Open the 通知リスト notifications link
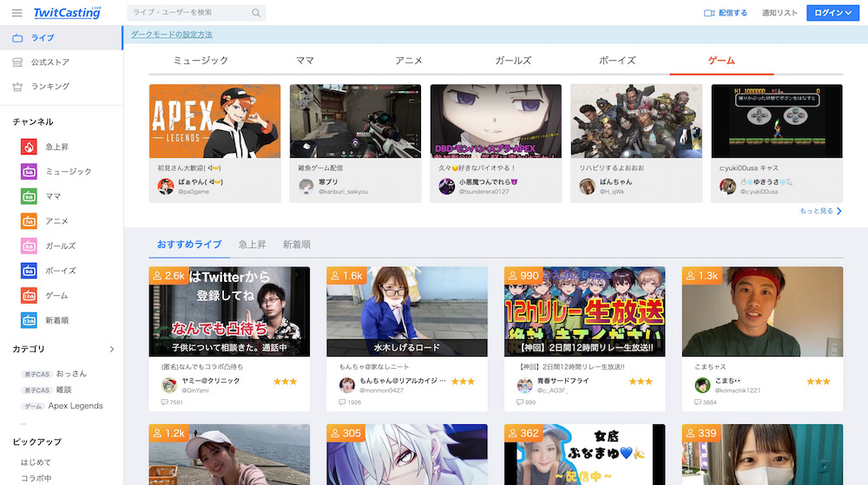Image resolution: width=868 pixels, height=485 pixels. pos(779,13)
